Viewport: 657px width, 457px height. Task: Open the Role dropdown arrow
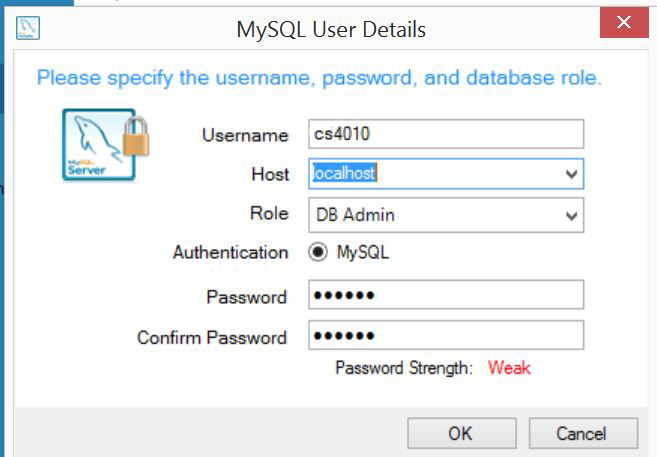coord(572,216)
